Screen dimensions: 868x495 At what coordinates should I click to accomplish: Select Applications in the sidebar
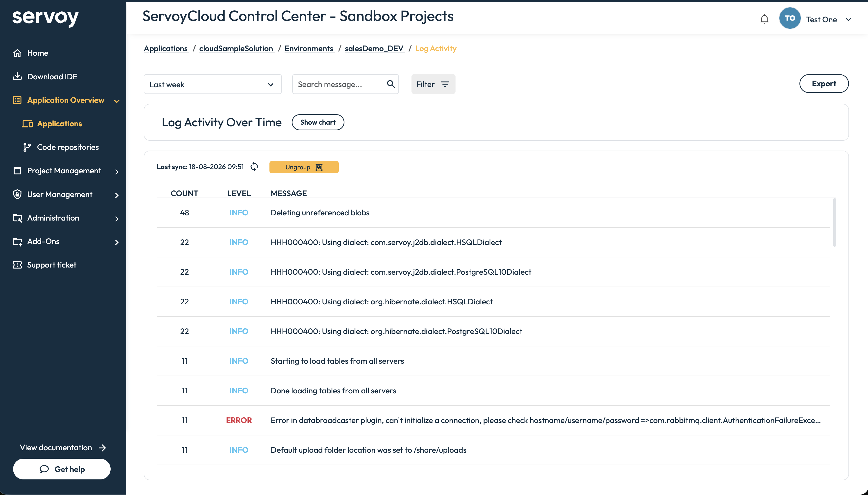[60, 124]
